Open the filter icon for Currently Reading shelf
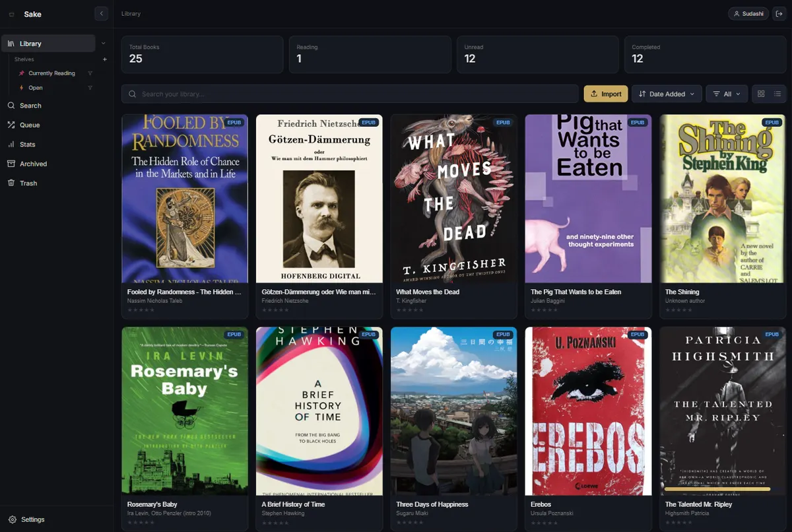 (90, 73)
